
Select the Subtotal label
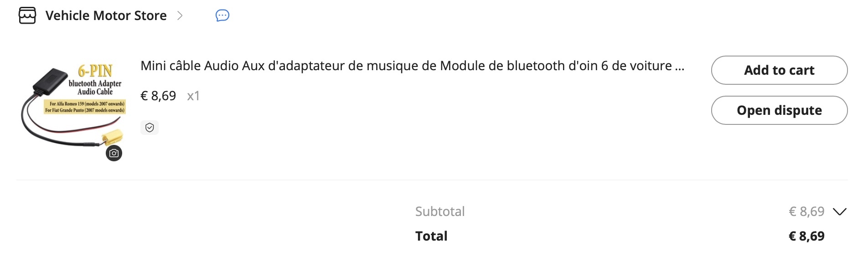click(440, 211)
